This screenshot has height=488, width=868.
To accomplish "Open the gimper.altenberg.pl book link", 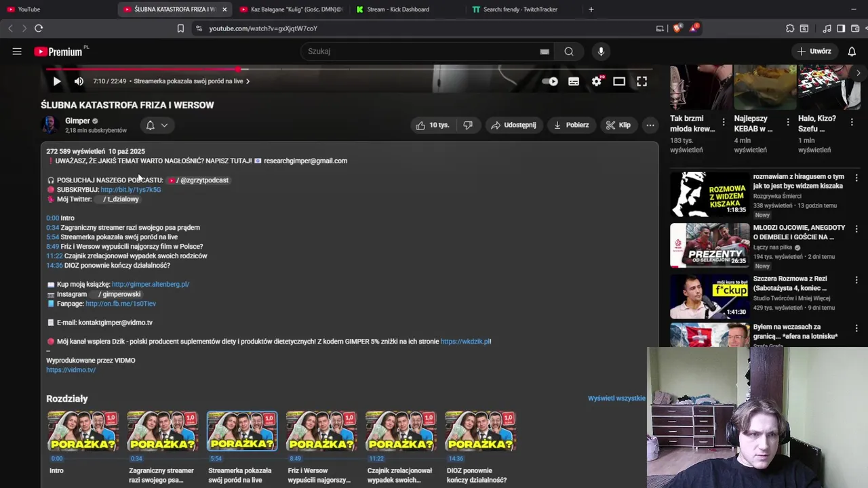I will point(151,285).
